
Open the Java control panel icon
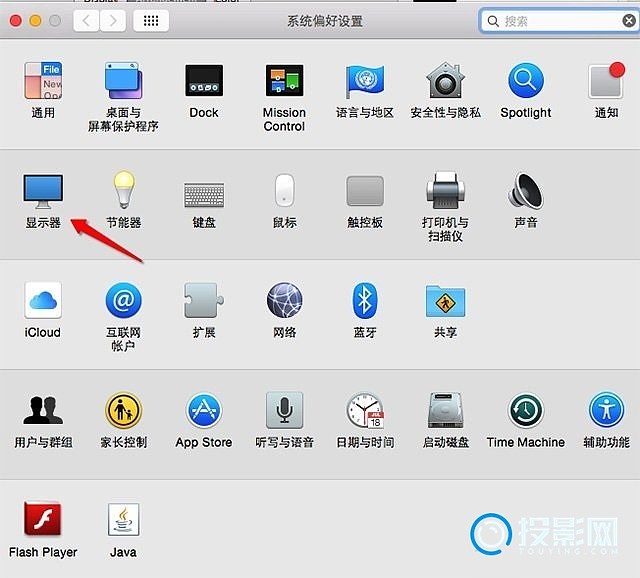click(123, 520)
